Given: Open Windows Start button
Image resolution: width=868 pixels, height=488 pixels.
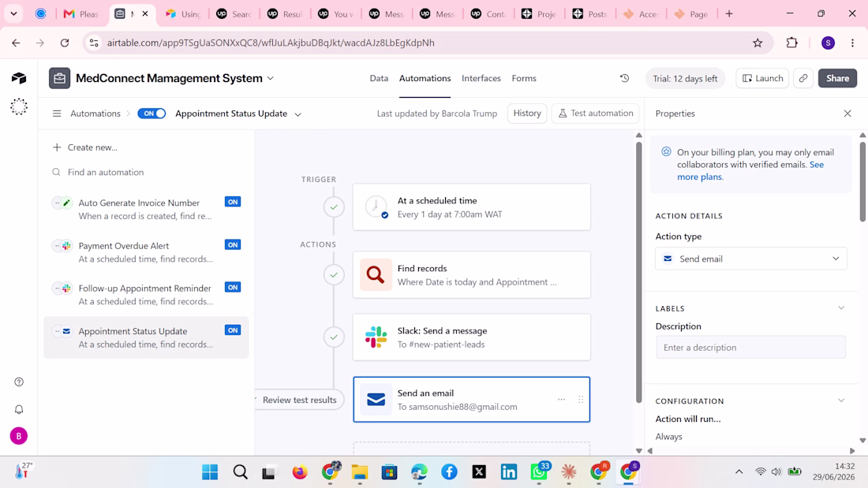Looking at the screenshot, I should pyautogui.click(x=210, y=472).
